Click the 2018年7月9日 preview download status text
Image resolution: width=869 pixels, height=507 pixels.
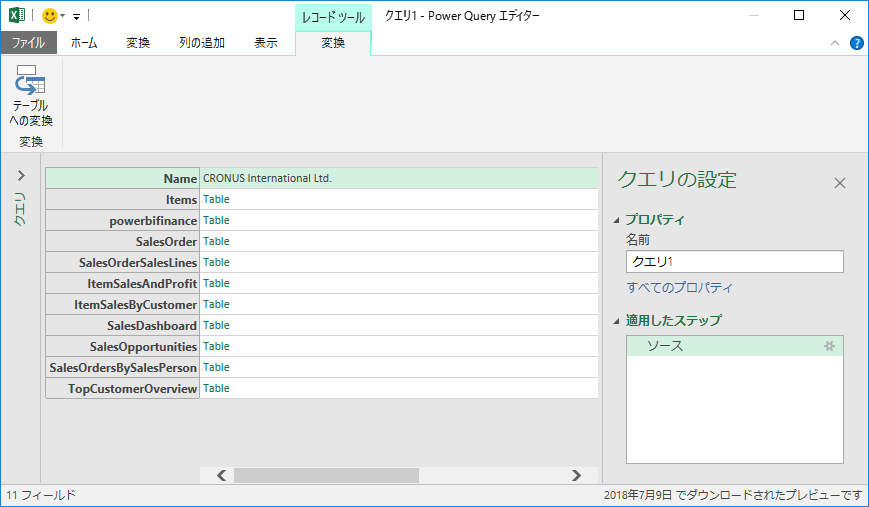(x=733, y=495)
